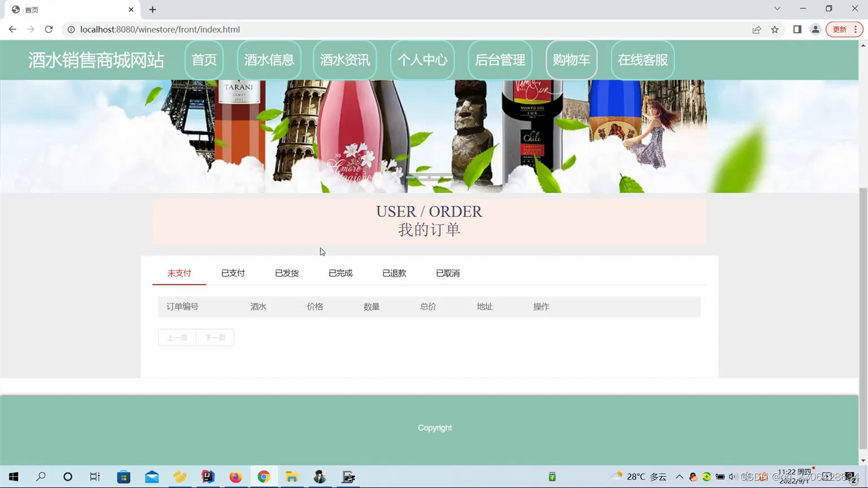Switch to the 已取消 tab

click(x=448, y=273)
